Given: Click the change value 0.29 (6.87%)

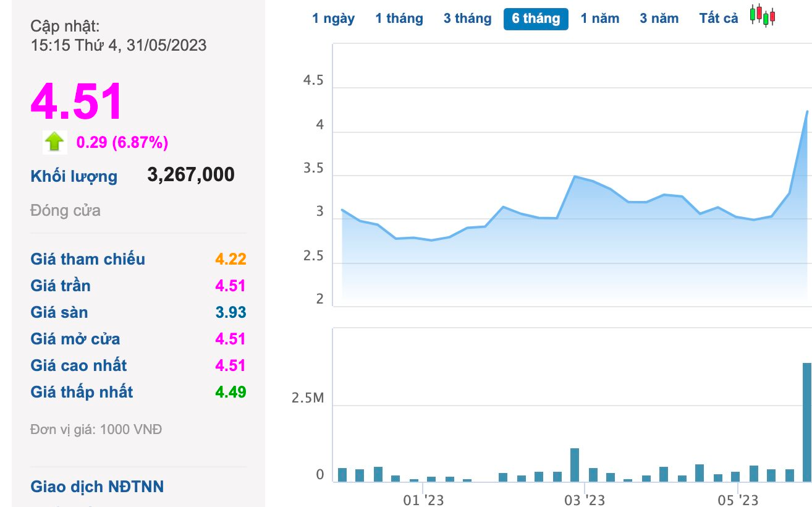Looking at the screenshot, I should 122,143.
